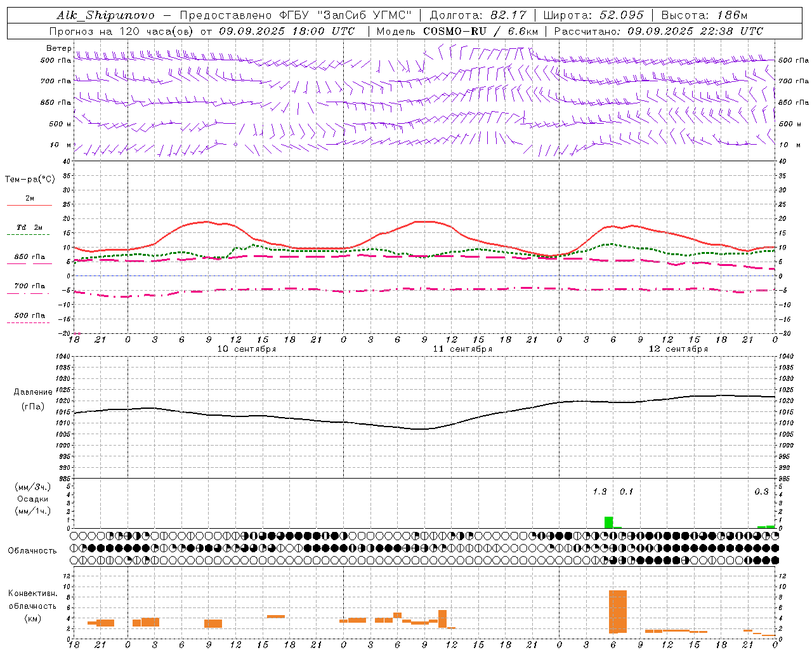
Task: Click the model name COSMO-RU / 6.6км
Action: click(x=480, y=31)
